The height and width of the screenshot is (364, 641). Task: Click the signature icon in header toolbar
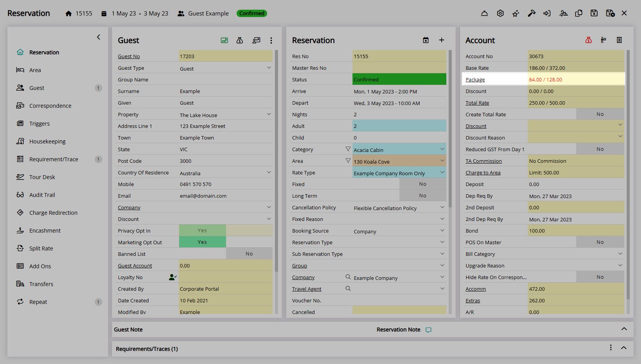[x=563, y=13]
